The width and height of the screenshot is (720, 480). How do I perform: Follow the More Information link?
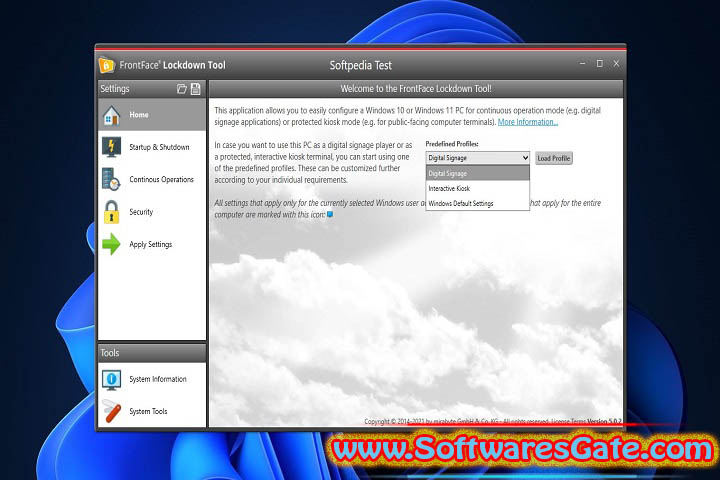click(x=528, y=122)
